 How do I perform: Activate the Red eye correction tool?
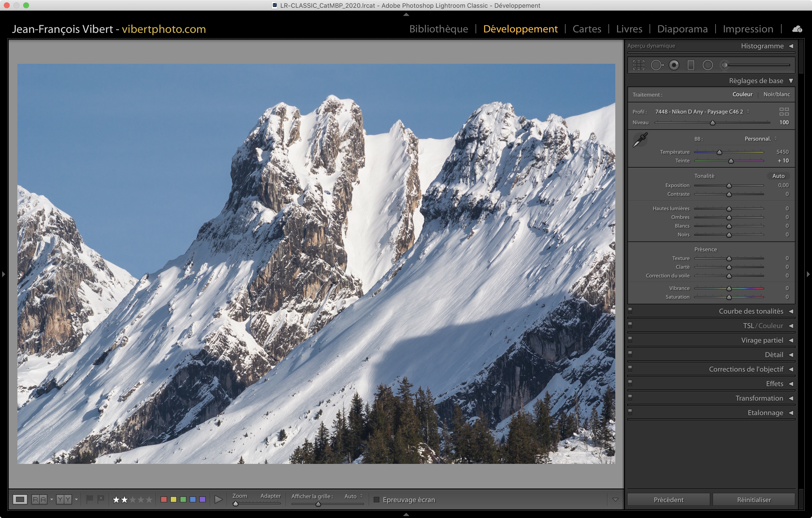coord(674,65)
